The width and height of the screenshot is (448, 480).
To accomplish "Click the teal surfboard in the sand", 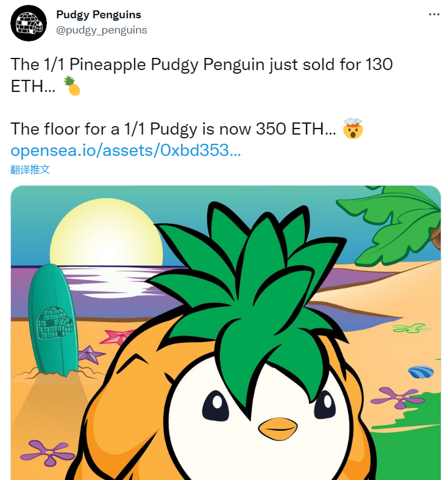I will tap(53, 320).
